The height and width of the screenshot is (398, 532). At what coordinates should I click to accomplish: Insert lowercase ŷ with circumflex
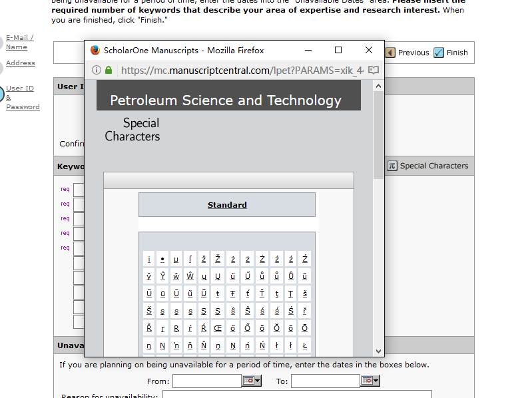(x=149, y=276)
